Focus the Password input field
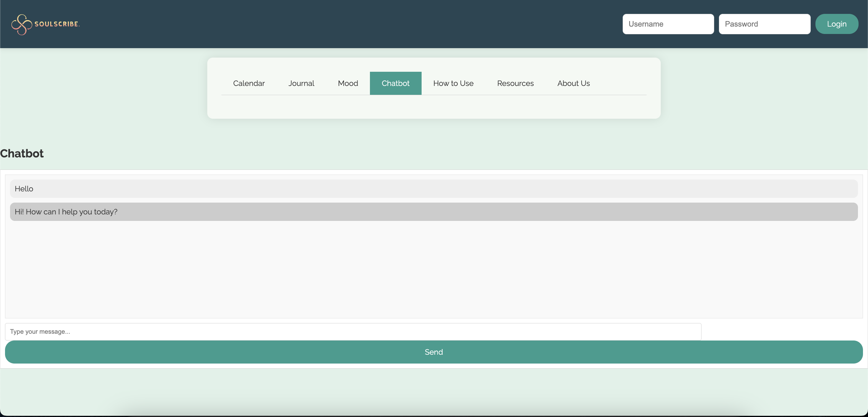Screen dimensions: 868x417 click(764, 24)
